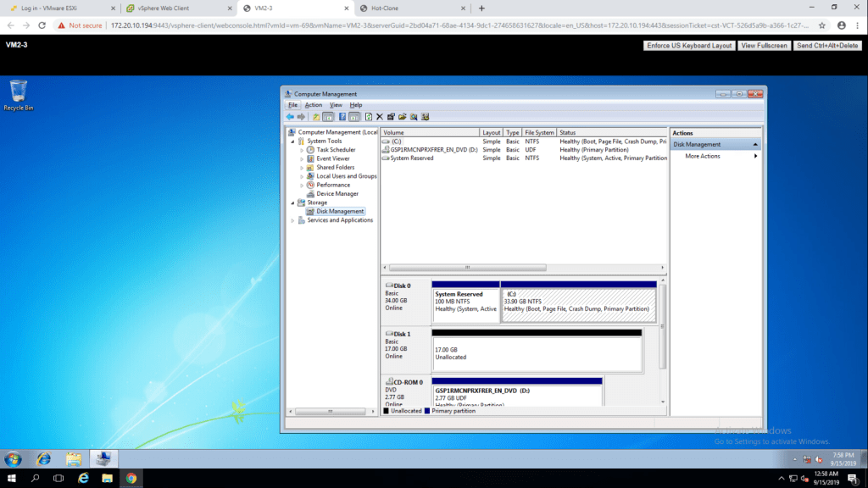Viewport: 868px width, 488px height.
Task: Expand the Task Scheduler tree node
Action: (301, 150)
